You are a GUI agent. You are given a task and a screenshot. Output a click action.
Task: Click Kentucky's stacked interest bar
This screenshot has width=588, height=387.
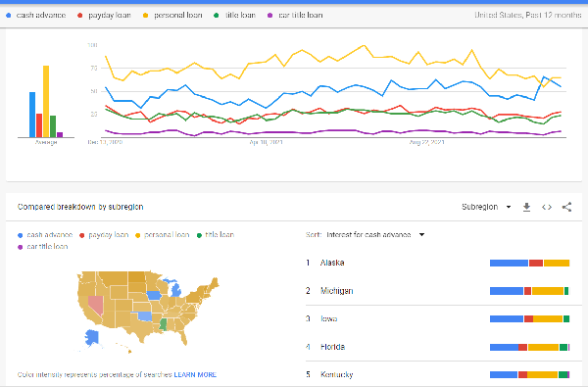[x=529, y=374]
